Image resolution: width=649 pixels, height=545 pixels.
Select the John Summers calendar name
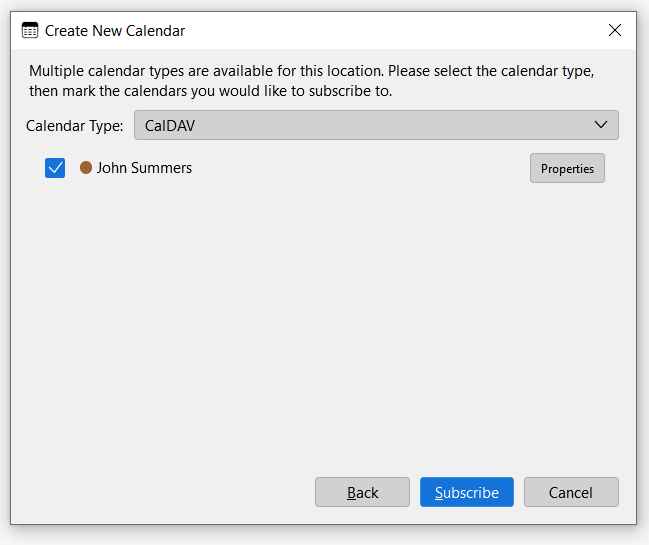point(144,168)
